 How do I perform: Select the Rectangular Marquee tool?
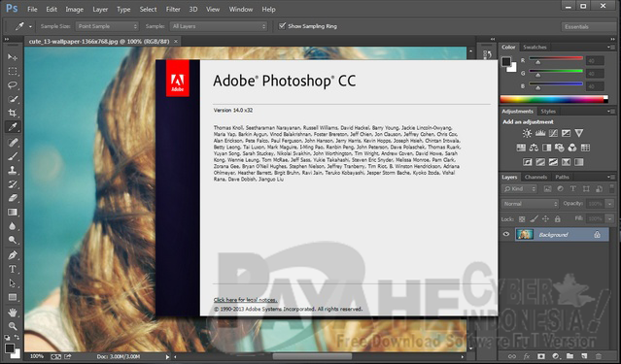[13, 71]
